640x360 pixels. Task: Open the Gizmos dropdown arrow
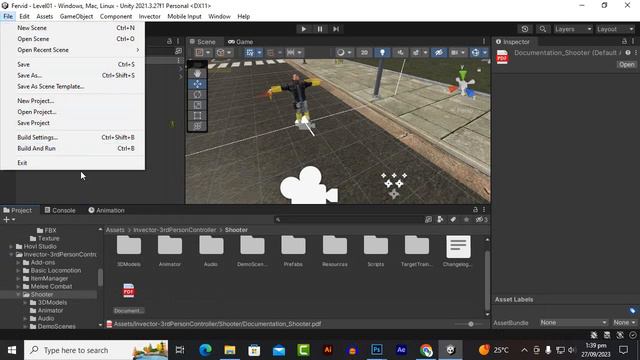[x=485, y=53]
